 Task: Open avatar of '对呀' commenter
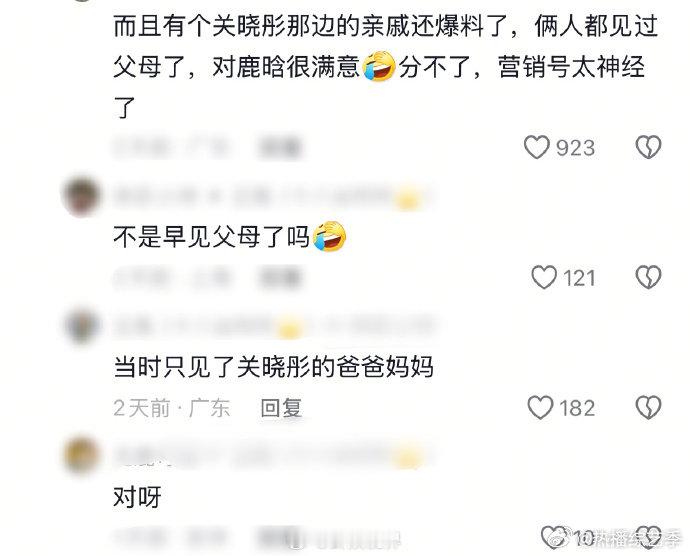81,455
